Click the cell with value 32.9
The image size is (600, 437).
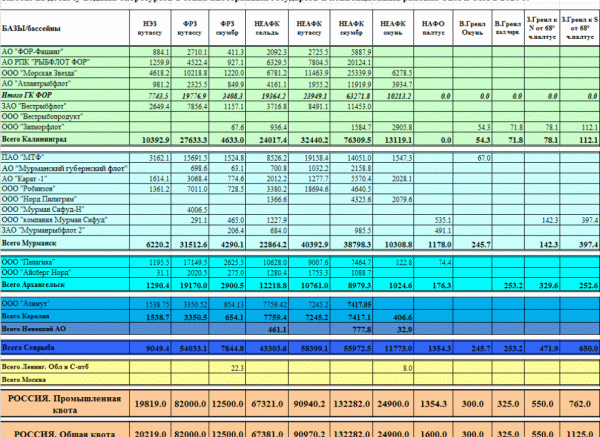click(393, 329)
